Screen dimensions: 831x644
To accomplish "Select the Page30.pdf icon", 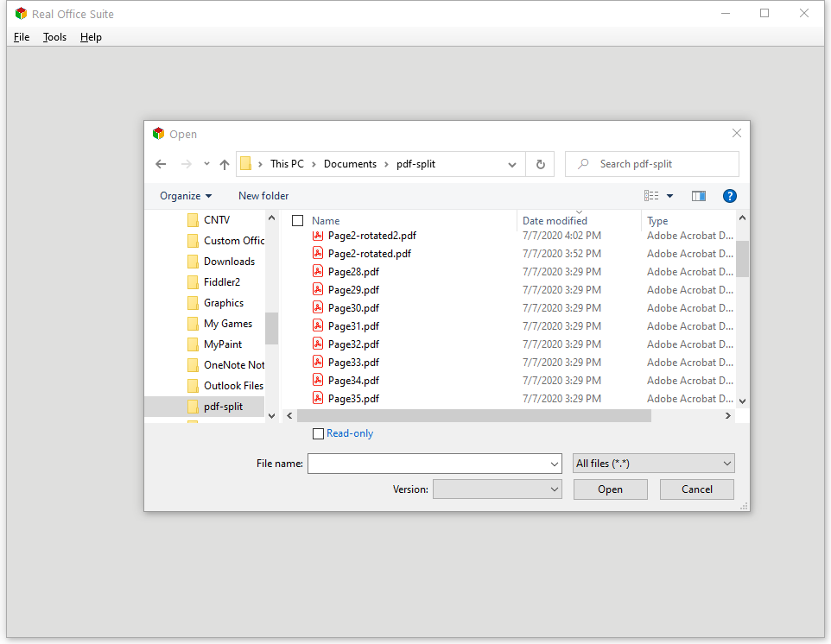I will click(x=317, y=307).
